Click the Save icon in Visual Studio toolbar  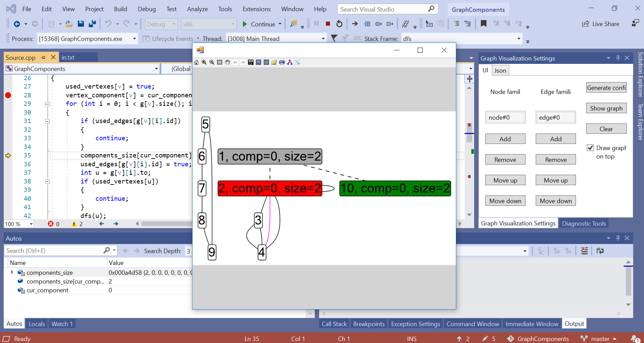point(81,24)
